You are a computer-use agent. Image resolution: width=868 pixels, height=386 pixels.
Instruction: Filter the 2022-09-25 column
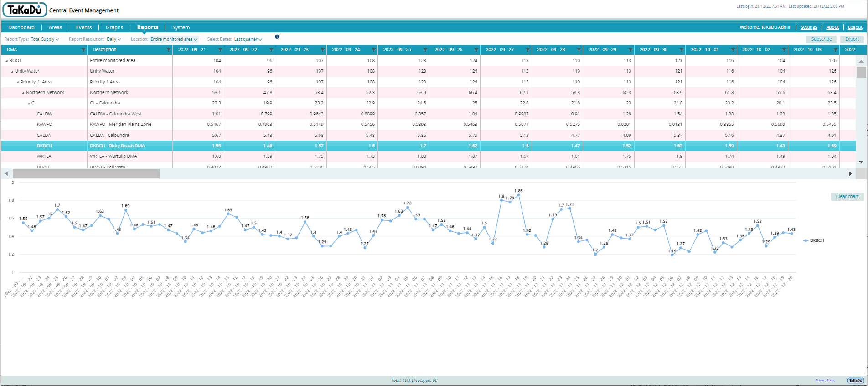pyautogui.click(x=425, y=50)
